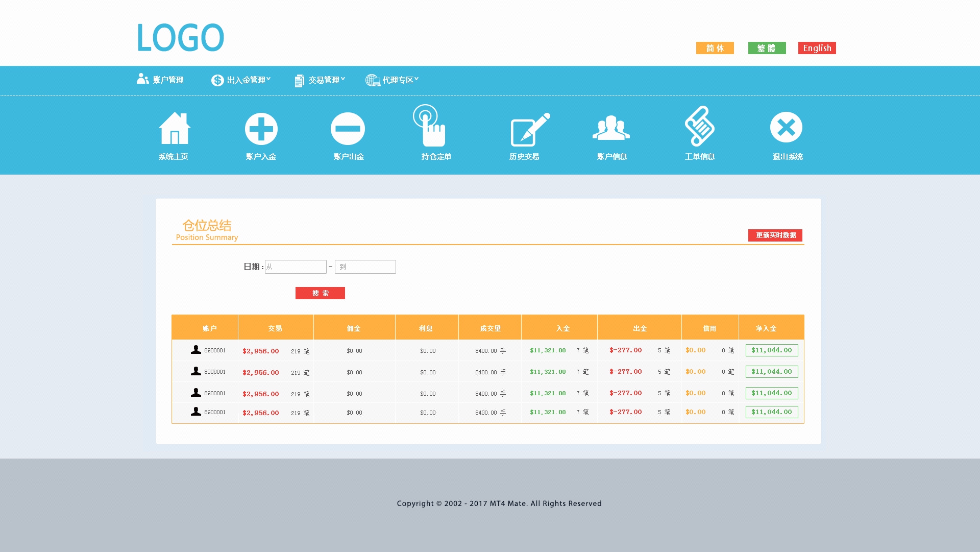This screenshot has height=552, width=980.
Task: Expand the 代理专区 dropdown menu
Action: pyautogui.click(x=392, y=80)
